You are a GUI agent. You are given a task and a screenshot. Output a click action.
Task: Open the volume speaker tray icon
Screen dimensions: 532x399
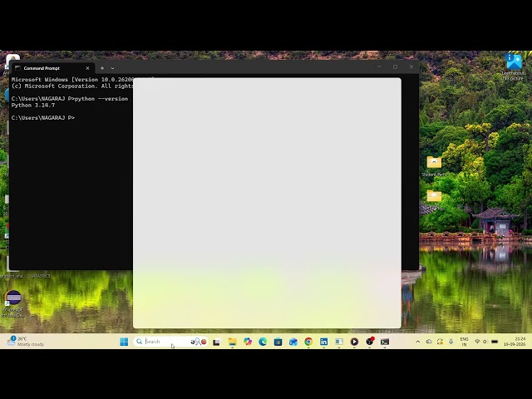pos(485,342)
